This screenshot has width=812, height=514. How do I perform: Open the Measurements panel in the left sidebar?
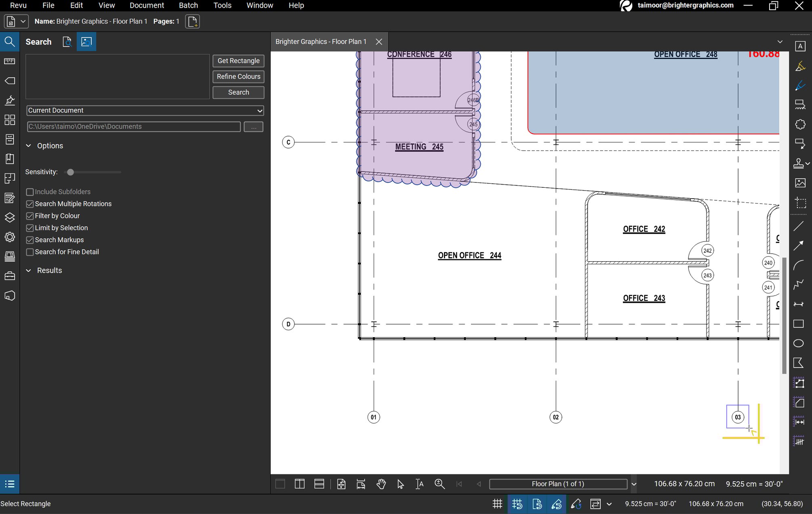pos(10,61)
